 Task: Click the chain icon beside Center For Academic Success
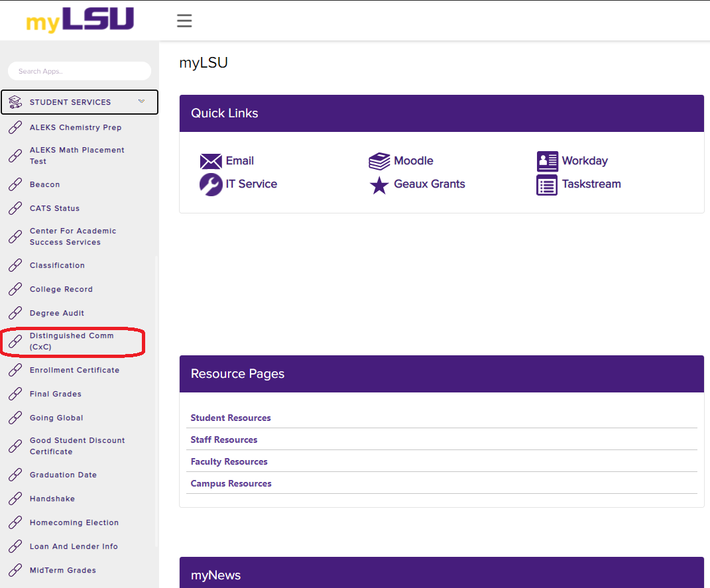(15, 237)
